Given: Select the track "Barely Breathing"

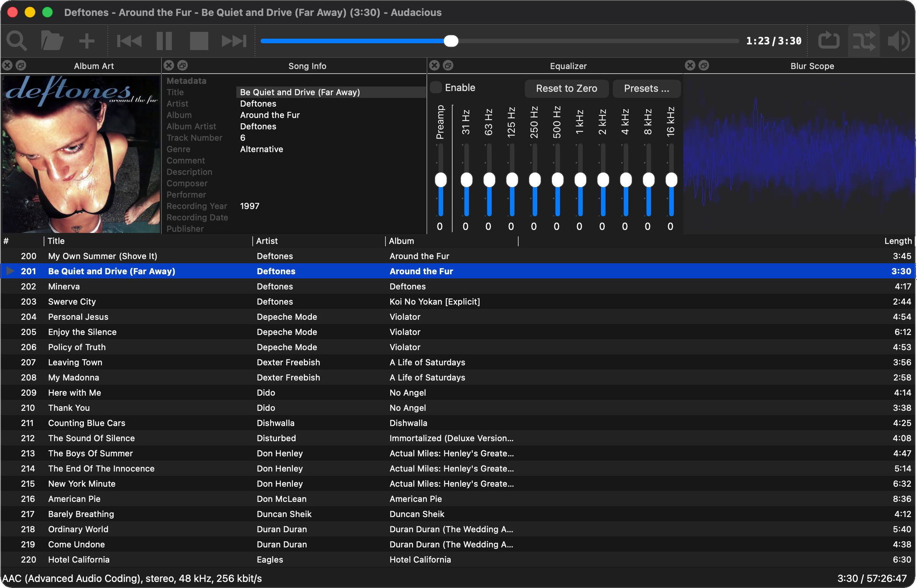Looking at the screenshot, I should click(458, 514).
